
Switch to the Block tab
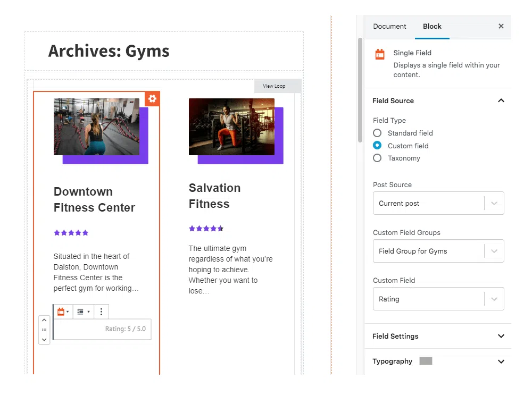click(x=432, y=26)
